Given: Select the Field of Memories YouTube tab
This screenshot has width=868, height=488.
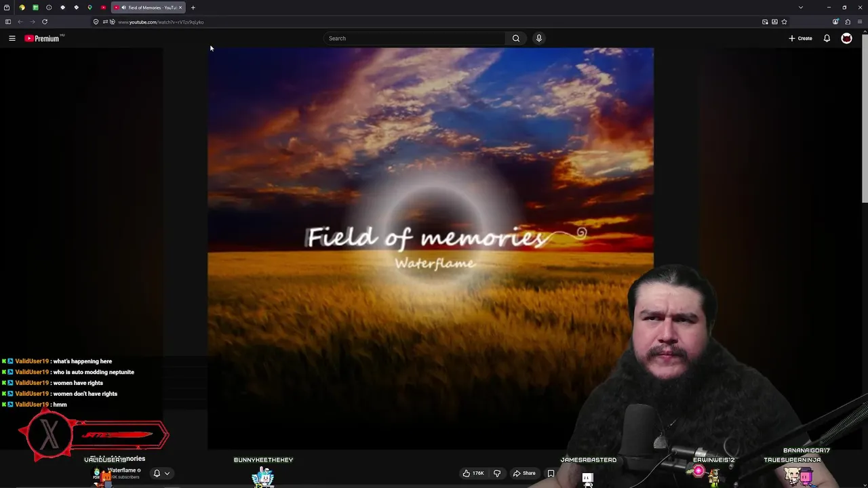Looking at the screenshot, I should click(x=149, y=7).
